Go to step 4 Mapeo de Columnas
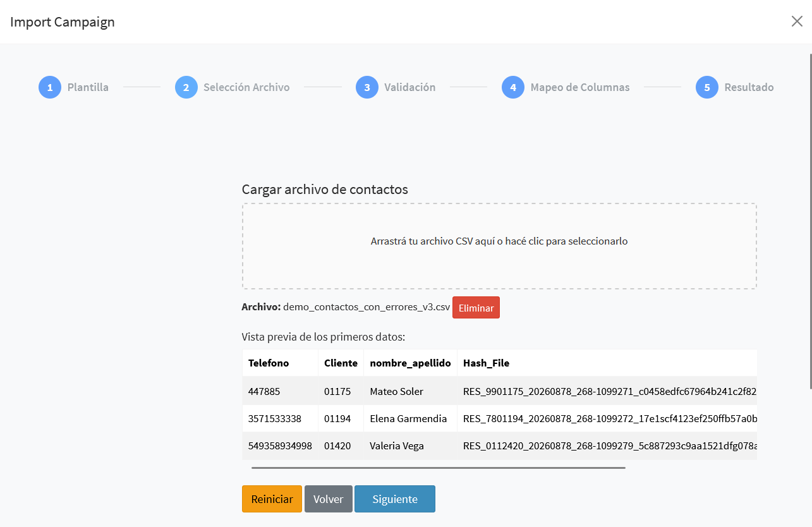 (x=566, y=87)
